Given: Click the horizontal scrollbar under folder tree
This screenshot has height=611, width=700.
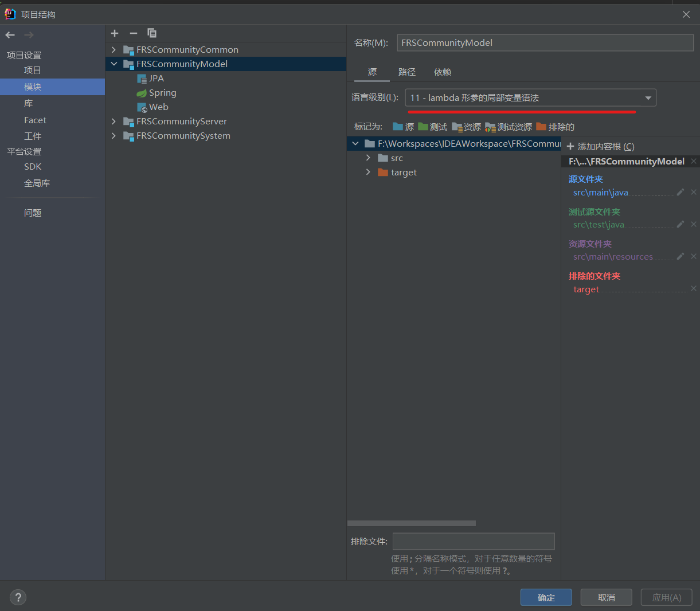Looking at the screenshot, I should 412,523.
